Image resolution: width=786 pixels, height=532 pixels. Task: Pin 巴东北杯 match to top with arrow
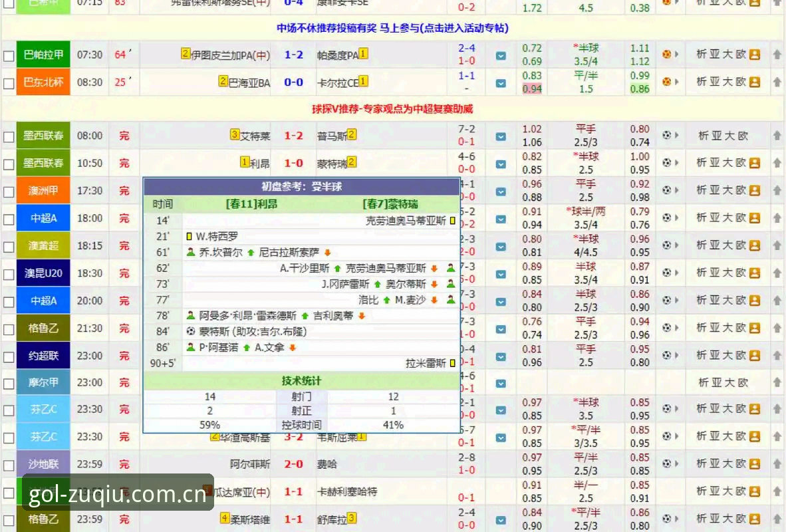(x=777, y=81)
